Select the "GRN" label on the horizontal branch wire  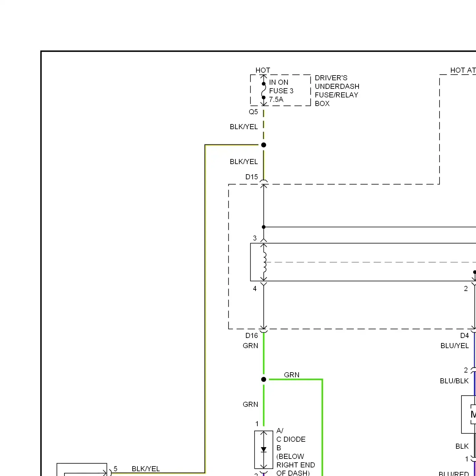[x=292, y=375]
